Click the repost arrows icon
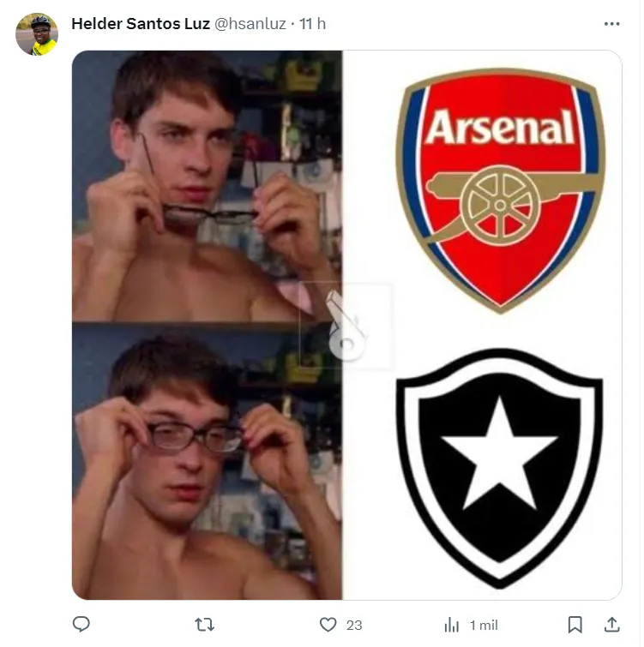 [x=204, y=625]
